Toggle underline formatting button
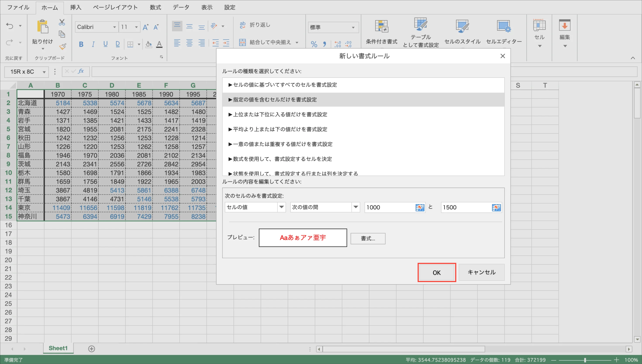 pyautogui.click(x=105, y=44)
